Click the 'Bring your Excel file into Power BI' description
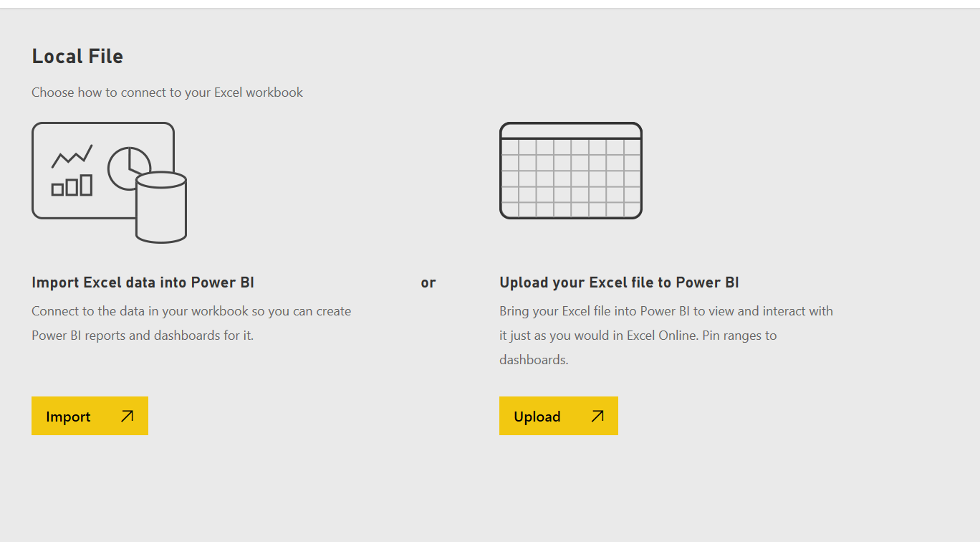This screenshot has width=980, height=542. pyautogui.click(x=666, y=336)
